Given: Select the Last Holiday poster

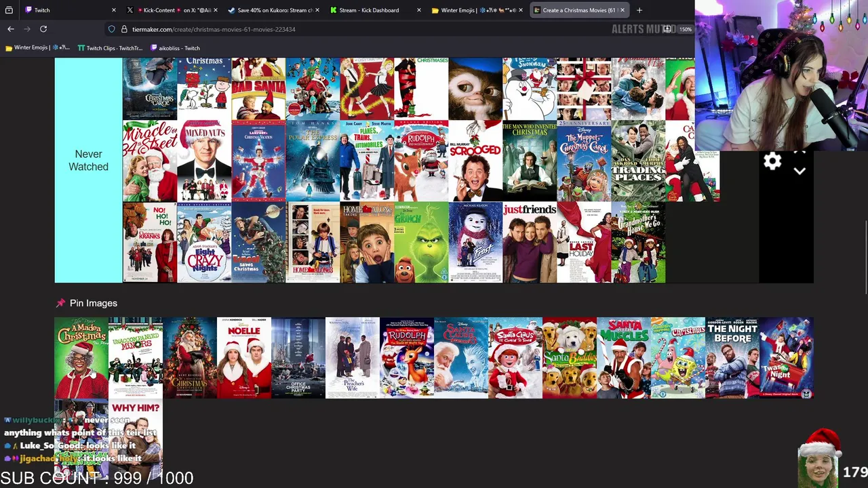Looking at the screenshot, I should tap(584, 242).
